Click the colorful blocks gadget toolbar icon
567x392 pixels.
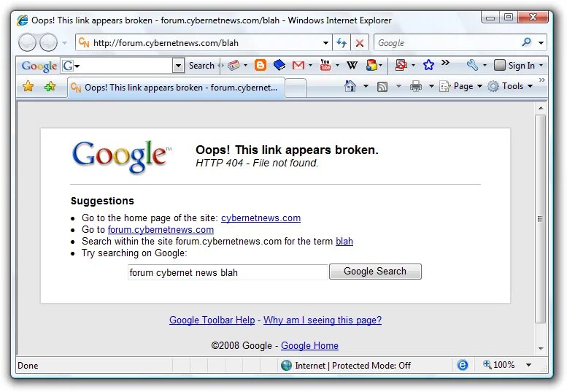coord(371,65)
